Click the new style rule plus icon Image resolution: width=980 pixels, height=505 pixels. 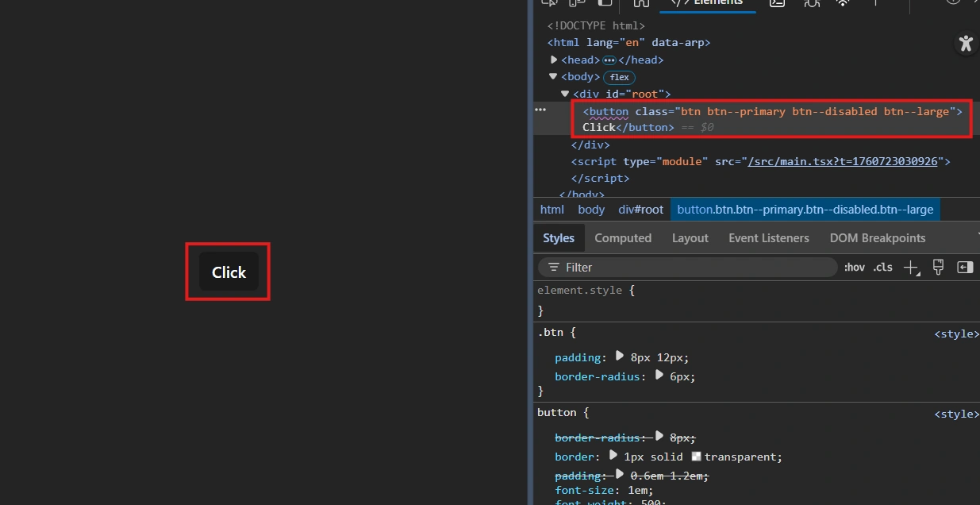pos(912,268)
